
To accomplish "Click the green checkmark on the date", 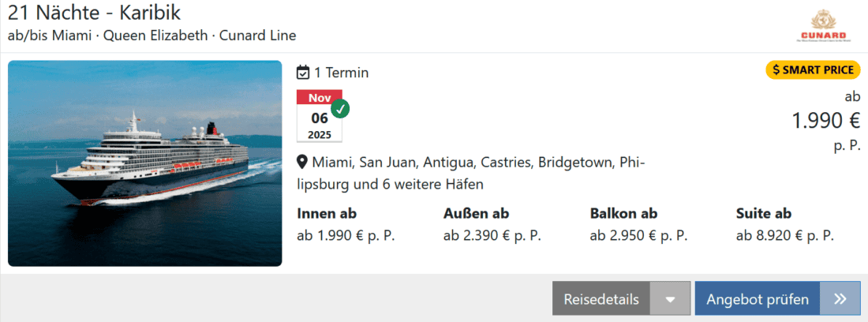I will coord(340,108).
